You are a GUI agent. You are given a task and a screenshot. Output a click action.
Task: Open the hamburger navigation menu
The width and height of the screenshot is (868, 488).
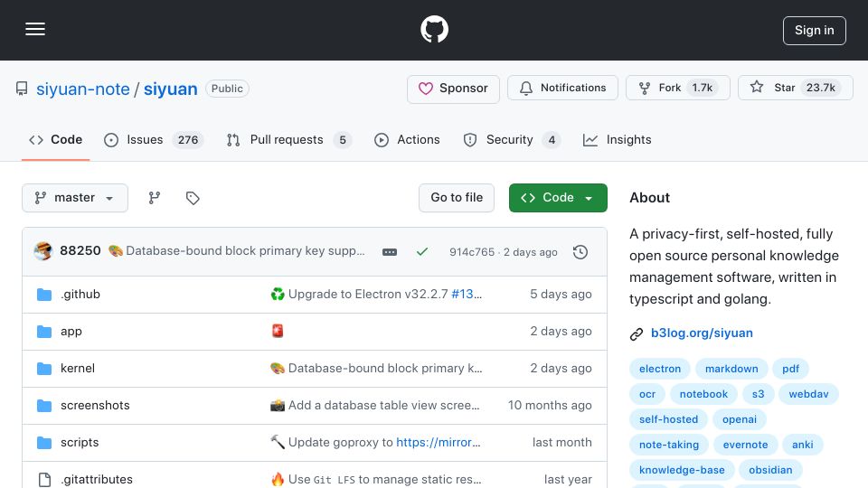point(35,29)
